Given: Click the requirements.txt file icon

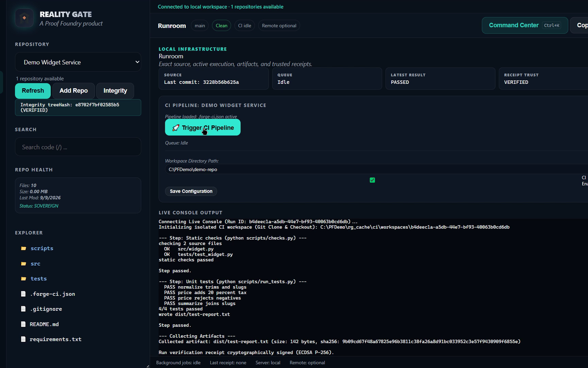Looking at the screenshot, I should point(23,339).
